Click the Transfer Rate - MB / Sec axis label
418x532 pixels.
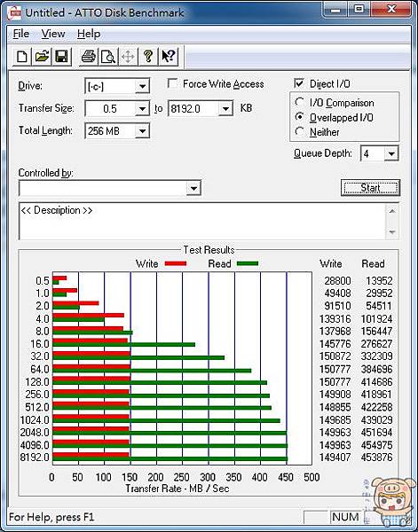pos(177,489)
